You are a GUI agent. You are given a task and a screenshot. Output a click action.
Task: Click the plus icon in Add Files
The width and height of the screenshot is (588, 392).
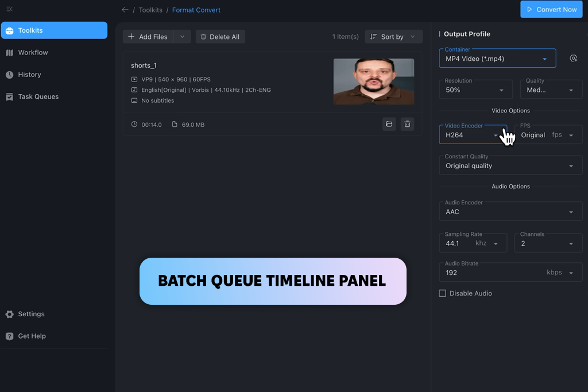131,36
